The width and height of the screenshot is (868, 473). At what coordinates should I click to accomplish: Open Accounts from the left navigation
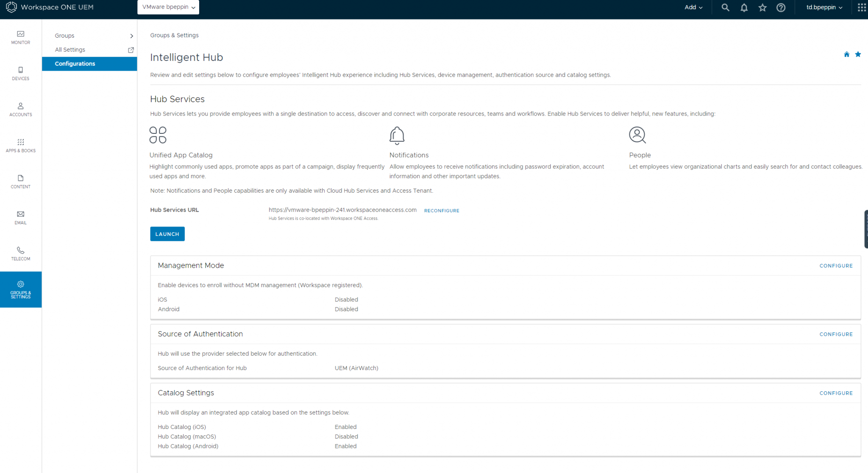point(20,109)
